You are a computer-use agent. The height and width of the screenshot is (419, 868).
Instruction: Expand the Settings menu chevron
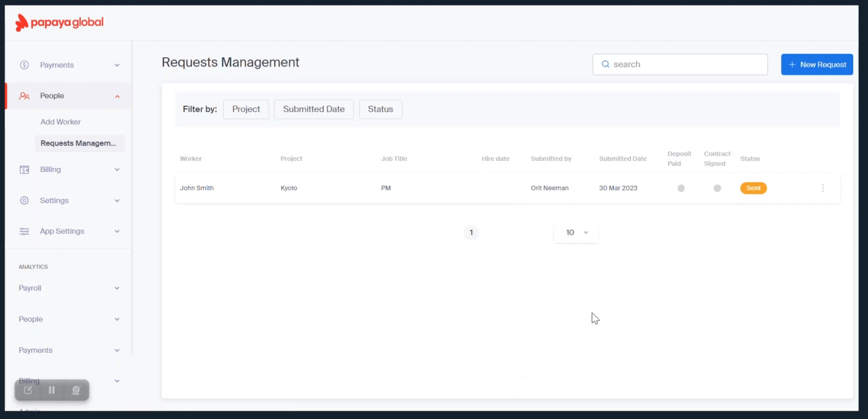click(117, 201)
